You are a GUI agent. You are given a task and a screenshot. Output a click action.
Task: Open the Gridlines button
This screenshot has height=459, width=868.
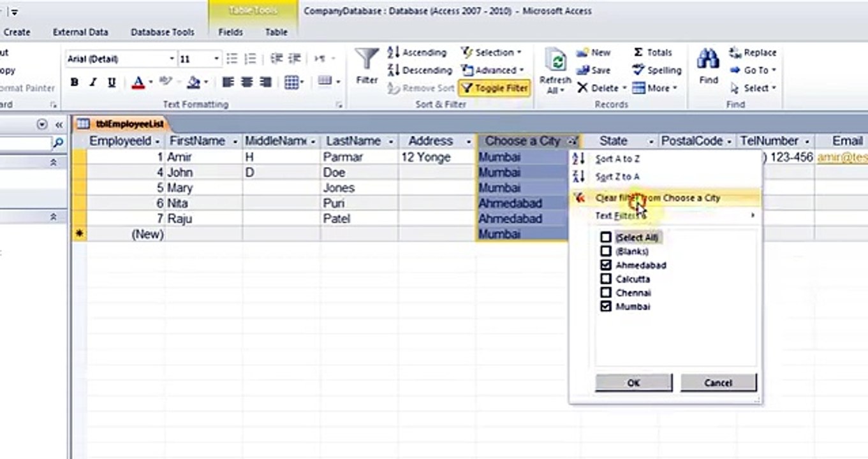pyautogui.click(x=294, y=82)
